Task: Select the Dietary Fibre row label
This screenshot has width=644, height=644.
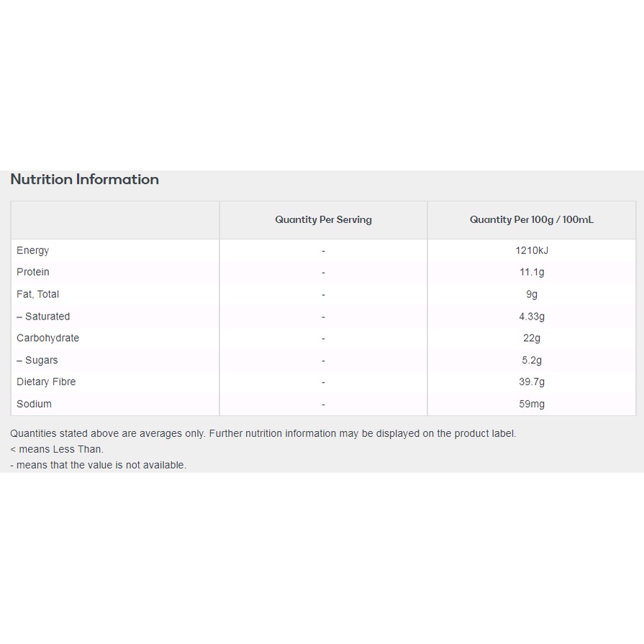Action: [46, 382]
